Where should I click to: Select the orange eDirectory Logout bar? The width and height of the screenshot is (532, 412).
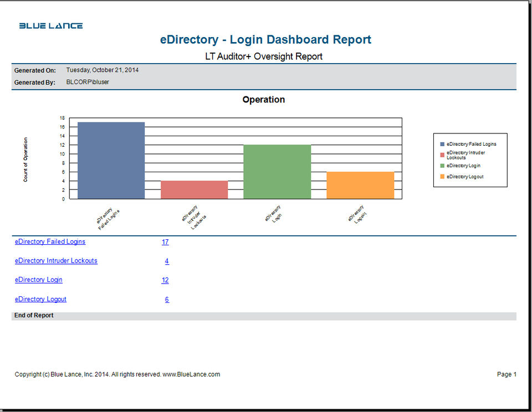pos(360,186)
